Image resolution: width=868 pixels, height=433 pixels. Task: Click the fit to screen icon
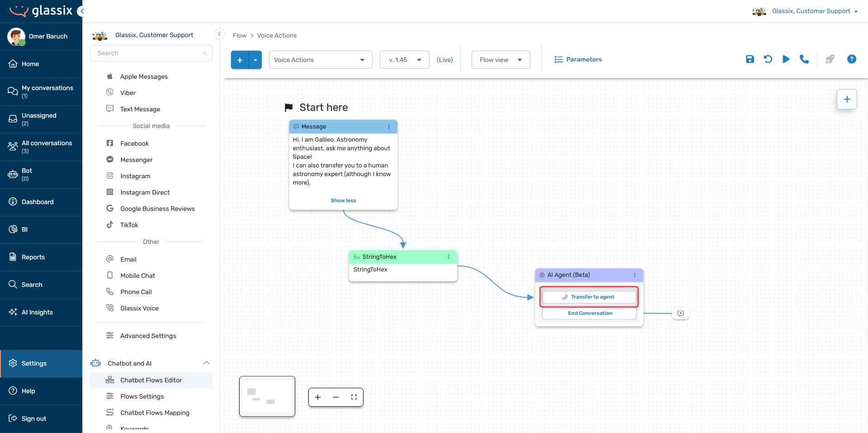[354, 397]
